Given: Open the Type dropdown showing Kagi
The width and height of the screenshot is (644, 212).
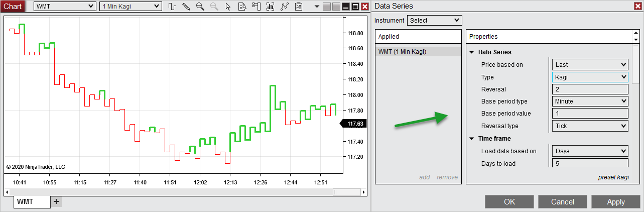Looking at the screenshot, I should [590, 77].
